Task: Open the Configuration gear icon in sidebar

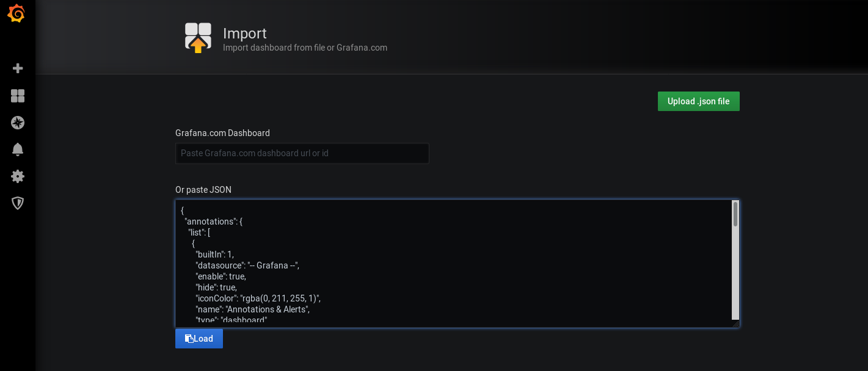Action: (18, 176)
